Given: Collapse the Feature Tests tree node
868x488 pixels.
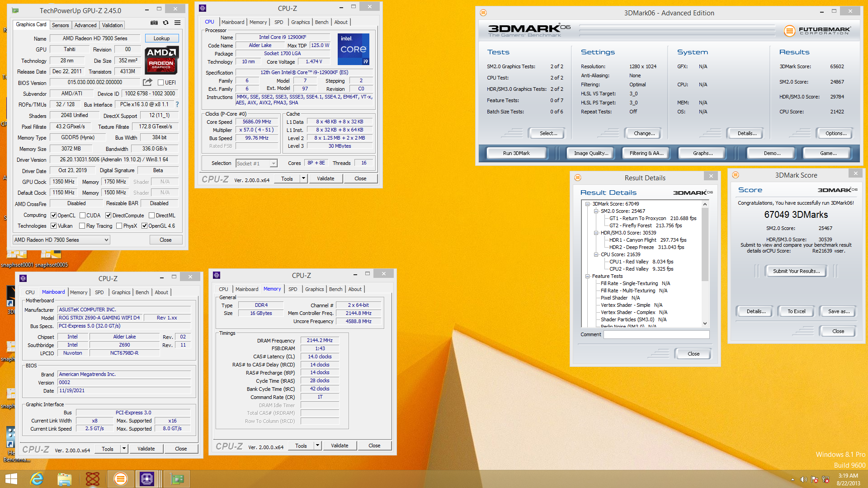Looking at the screenshot, I should coord(588,276).
